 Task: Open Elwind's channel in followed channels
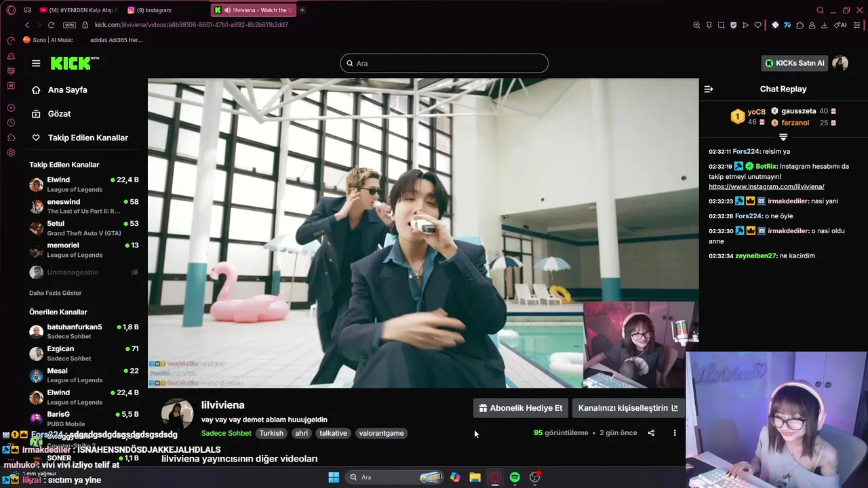point(84,184)
